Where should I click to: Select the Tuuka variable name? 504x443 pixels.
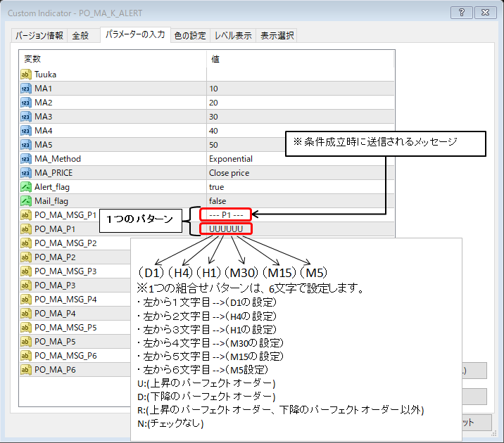tap(45, 75)
